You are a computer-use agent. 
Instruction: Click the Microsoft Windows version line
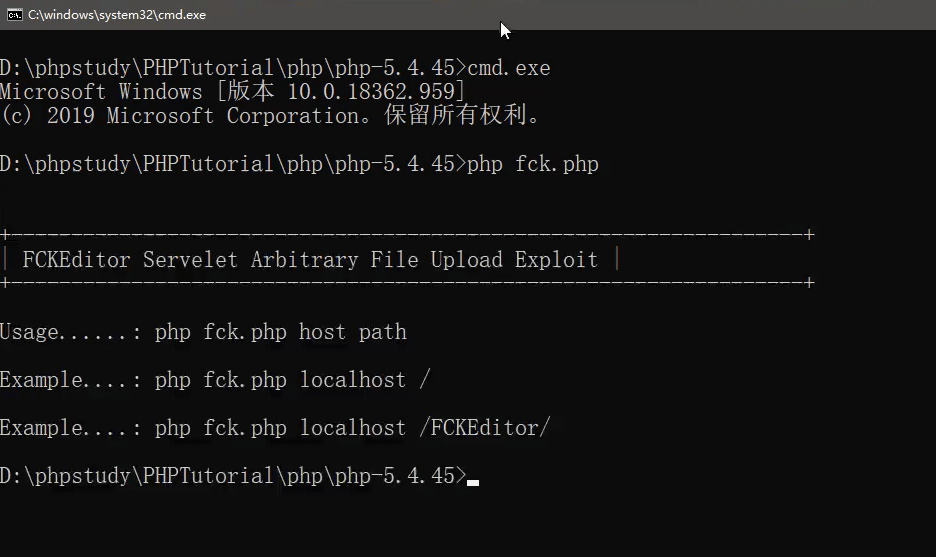coord(232,92)
